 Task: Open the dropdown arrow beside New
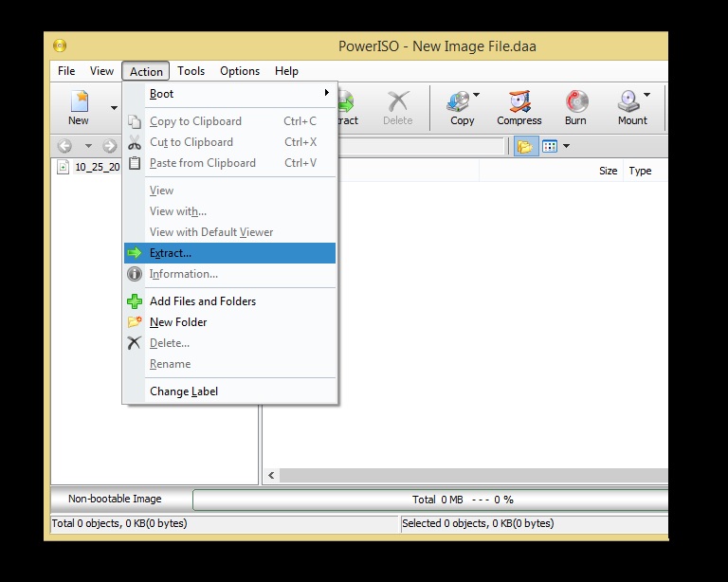click(114, 108)
